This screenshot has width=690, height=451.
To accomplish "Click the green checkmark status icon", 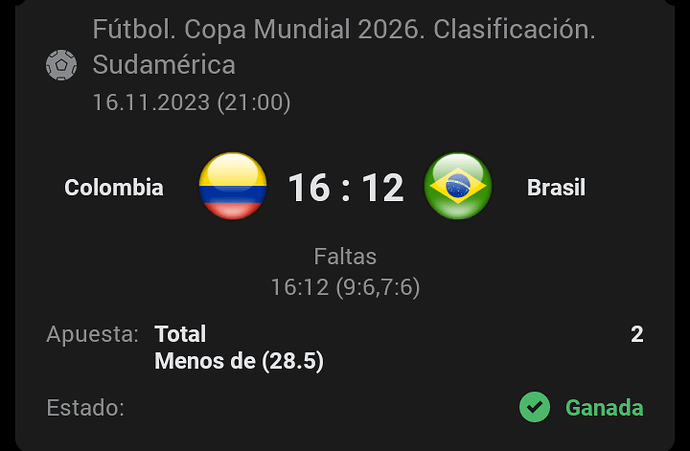I will pos(535,407).
